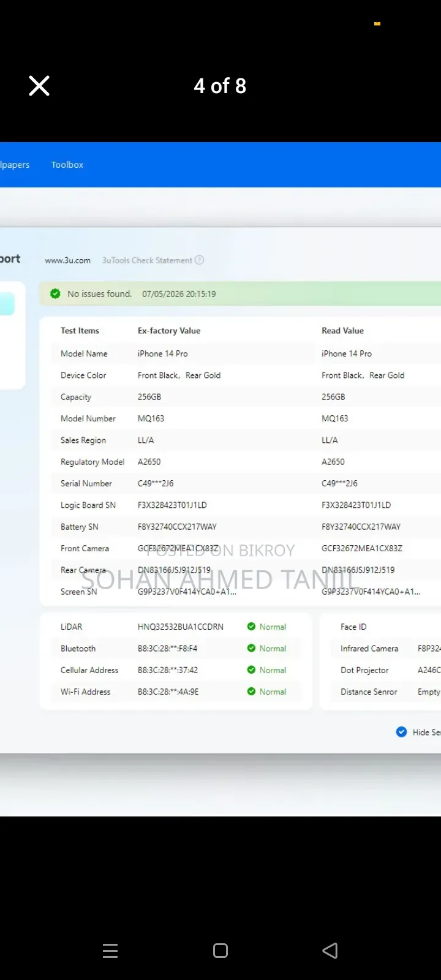The width and height of the screenshot is (441, 980).
Task: Select the 'Model Name' row label
Action: pos(84,353)
